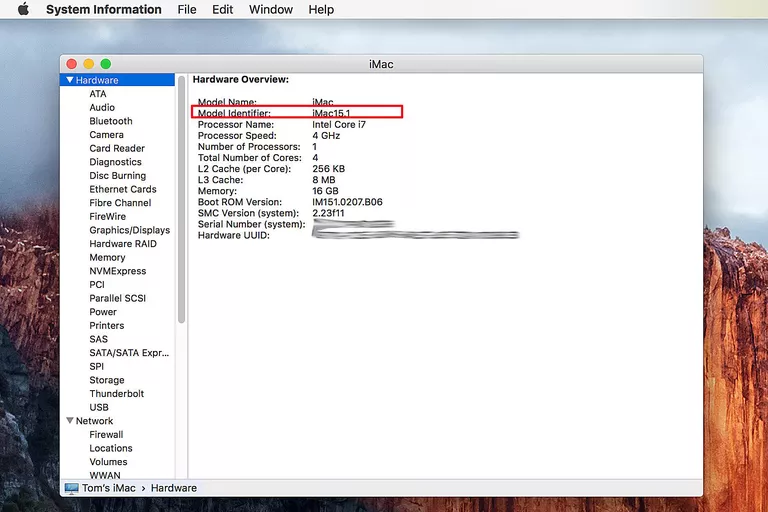The image size is (768, 512).
Task: Select ATA in the sidebar
Action: coord(97,94)
